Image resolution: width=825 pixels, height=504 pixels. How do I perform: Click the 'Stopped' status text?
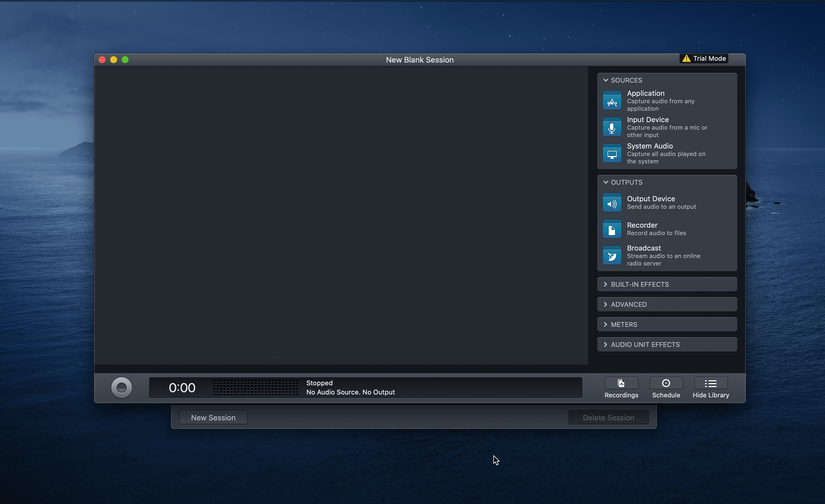pos(320,383)
